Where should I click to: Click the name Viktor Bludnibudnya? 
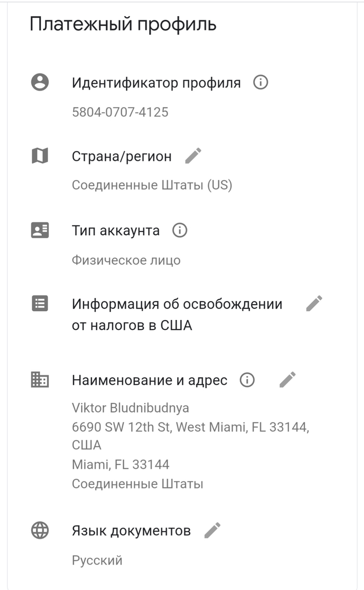click(x=131, y=407)
